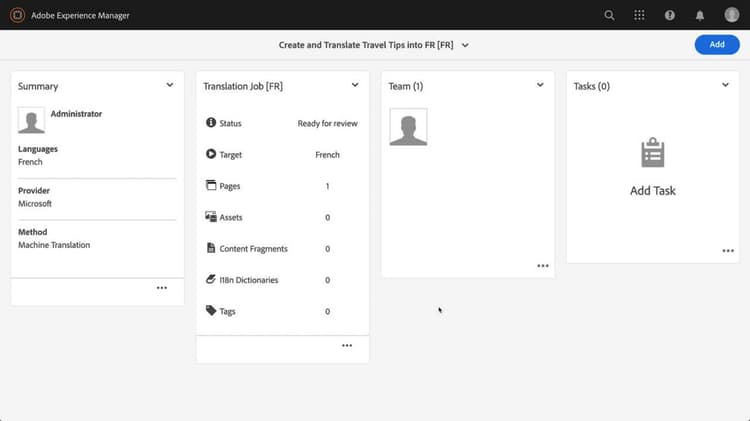Click the Pages count value '1'
The image size is (750, 421).
tap(328, 186)
